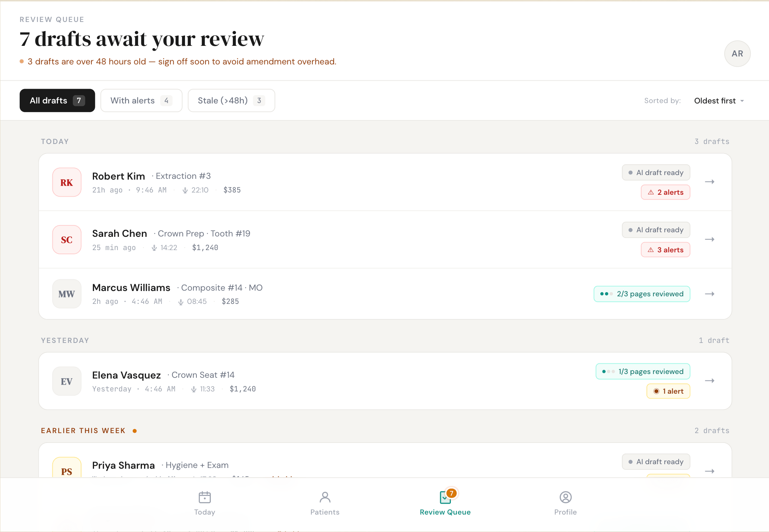Click the $385 fee amount
This screenshot has width=769, height=532.
tap(232, 190)
